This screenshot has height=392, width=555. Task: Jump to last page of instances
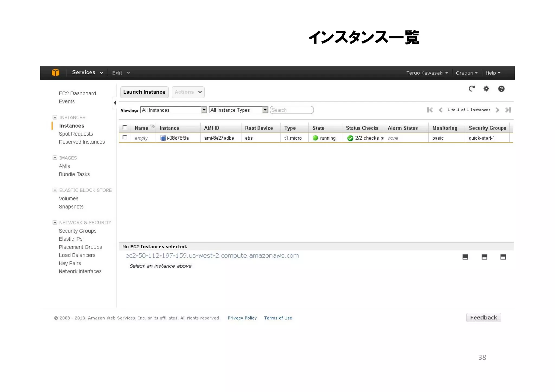508,110
